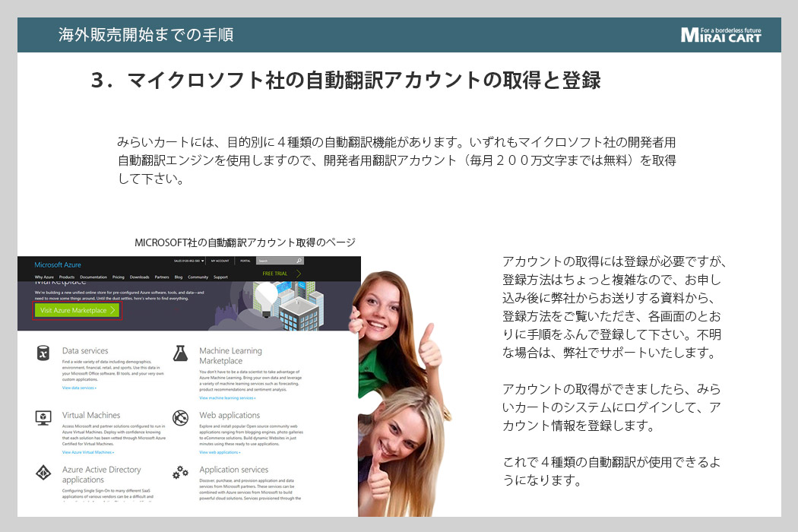Open the Blog menu item
Screen dimensions: 798x532
[x=178, y=277]
